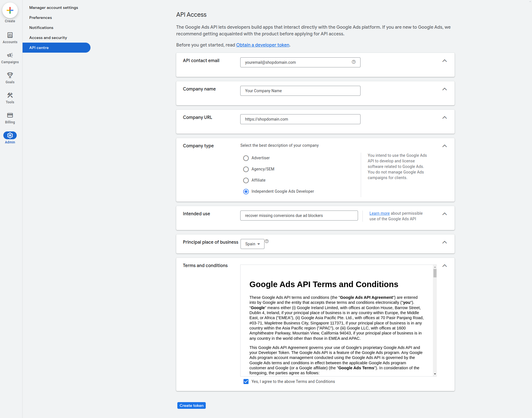Open Access and security settings
This screenshot has width=532, height=418.
(x=48, y=38)
